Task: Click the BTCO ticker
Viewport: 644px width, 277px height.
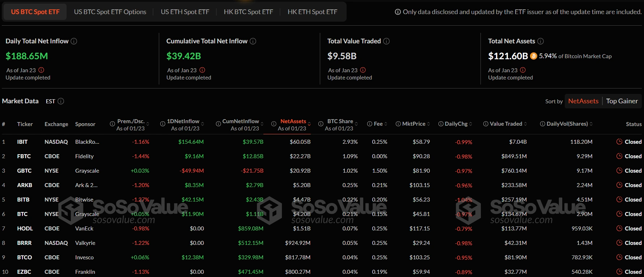Action: pos(24,257)
